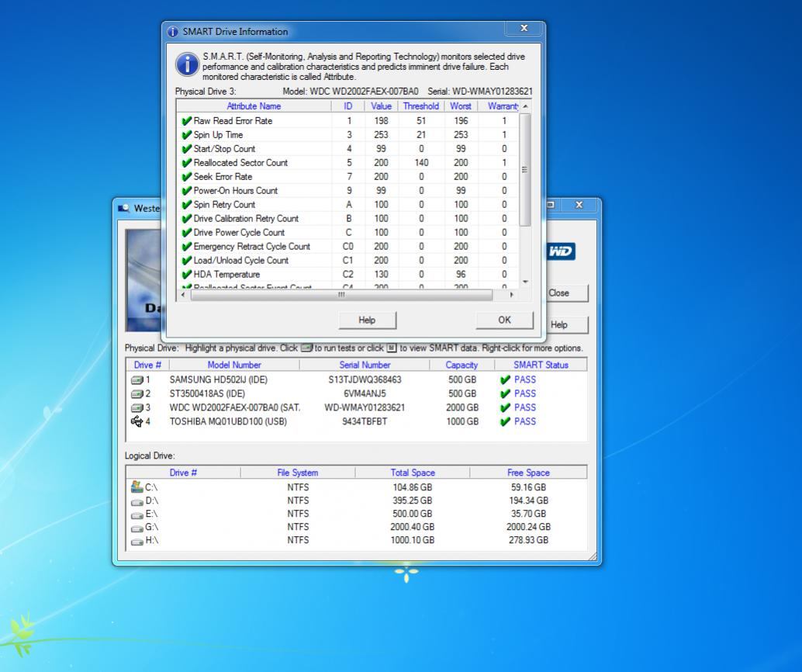Screen dimensions: 802x672
Task: Click the resize grip of Western Digital window
Action: [x=593, y=556]
